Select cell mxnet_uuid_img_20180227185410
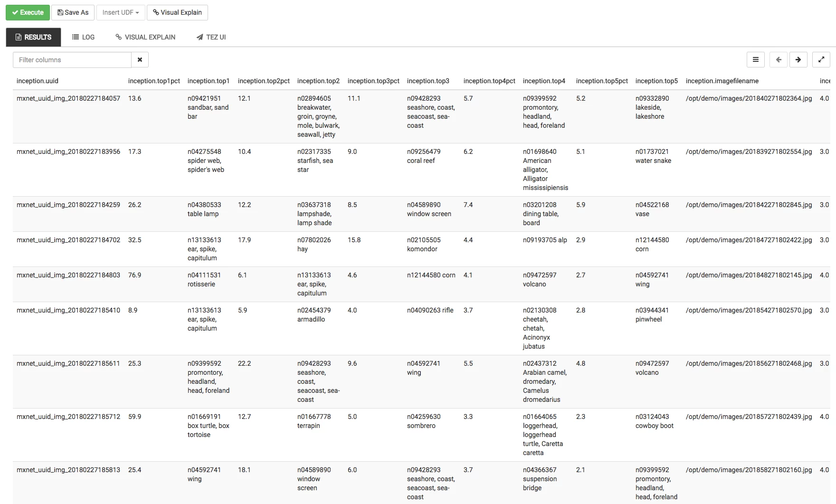Viewport: 836px width, 504px height. click(68, 310)
